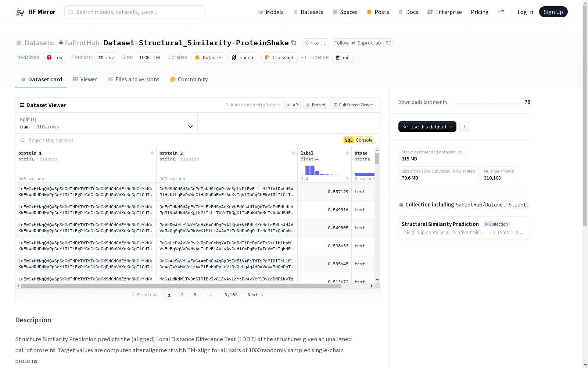Go to Next page of rows
The height and width of the screenshot is (368, 588).
click(x=255, y=295)
